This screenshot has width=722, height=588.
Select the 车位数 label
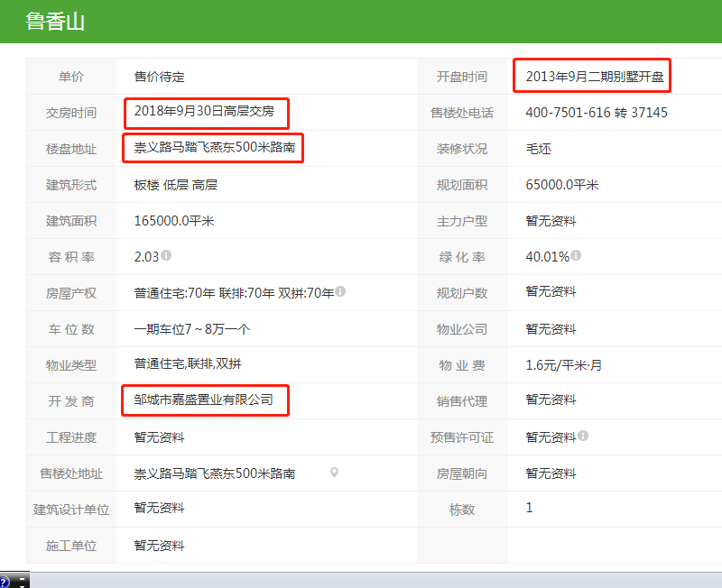click(71, 329)
